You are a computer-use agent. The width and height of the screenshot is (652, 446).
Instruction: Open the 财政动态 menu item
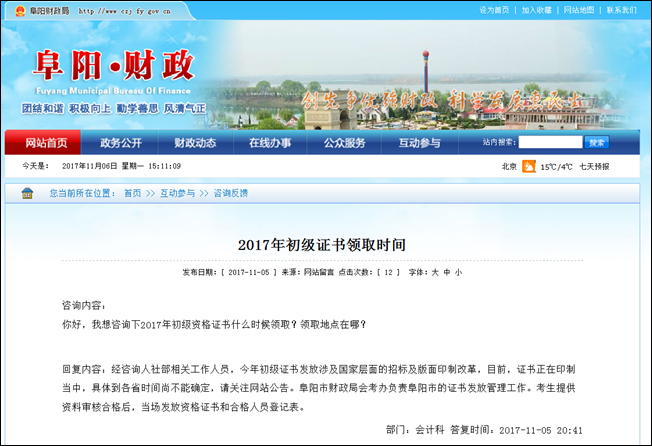pyautogui.click(x=195, y=143)
